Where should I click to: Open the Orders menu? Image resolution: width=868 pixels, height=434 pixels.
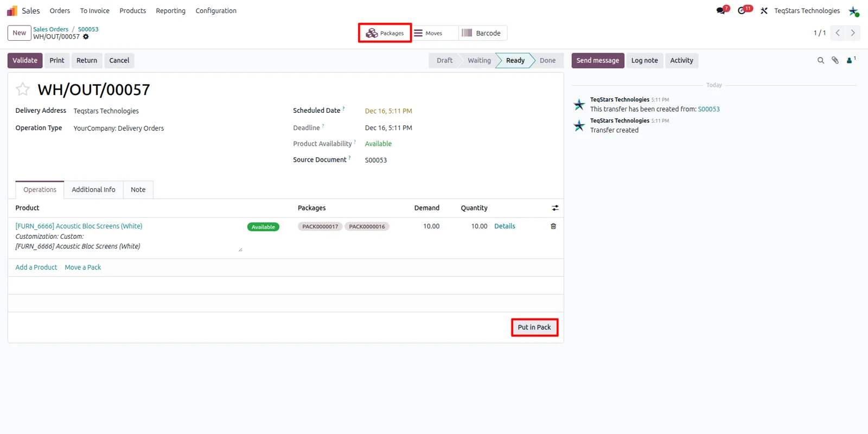pos(60,11)
